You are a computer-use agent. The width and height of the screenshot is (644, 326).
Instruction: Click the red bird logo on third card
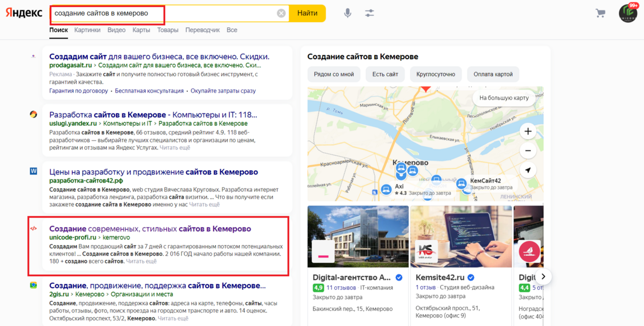529,251
